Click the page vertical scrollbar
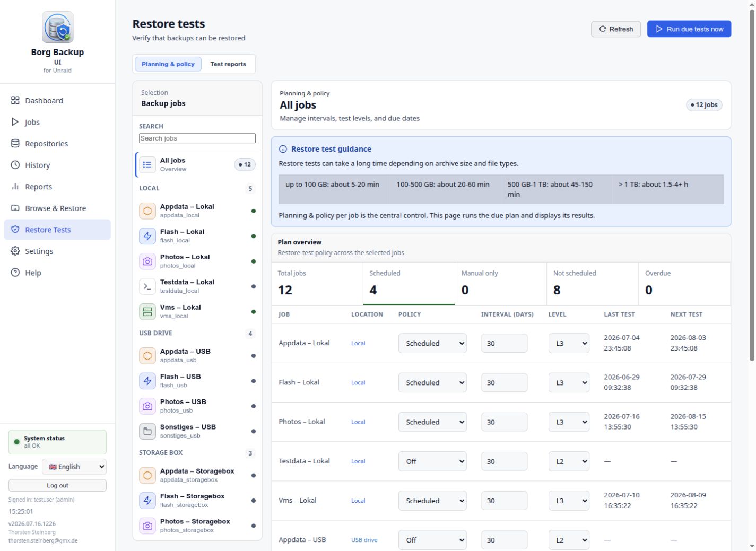 751,186
